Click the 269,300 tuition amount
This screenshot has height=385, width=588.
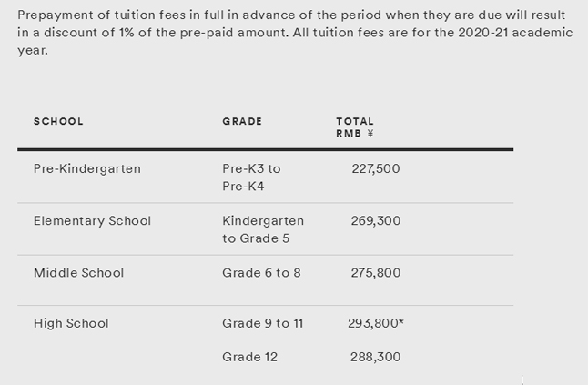click(x=375, y=220)
